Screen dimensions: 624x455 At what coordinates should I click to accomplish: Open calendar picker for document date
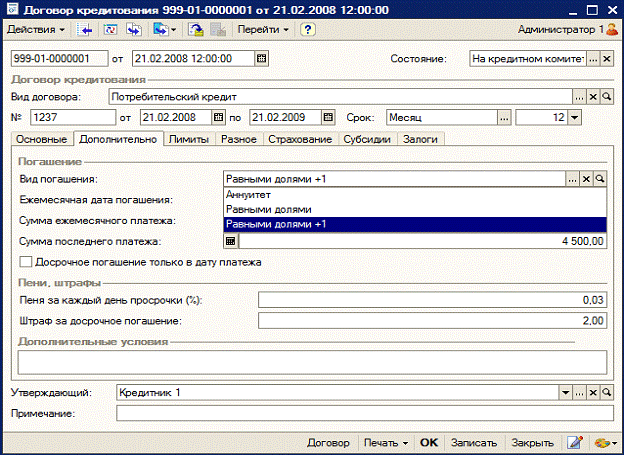click(261, 59)
